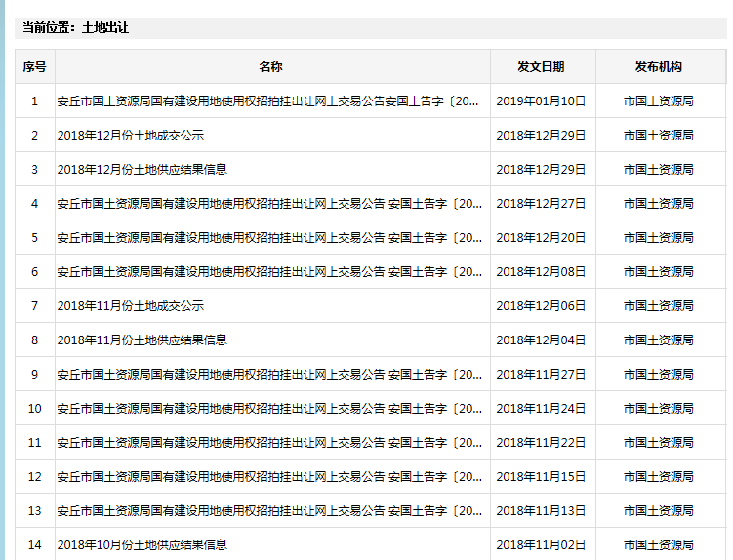Click sequence number 5 cell

[34, 237]
